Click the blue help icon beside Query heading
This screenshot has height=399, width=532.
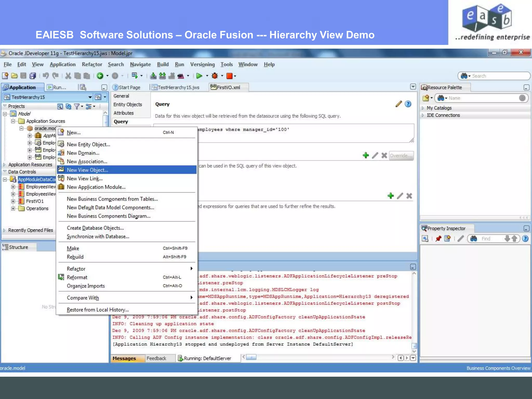[x=408, y=104]
